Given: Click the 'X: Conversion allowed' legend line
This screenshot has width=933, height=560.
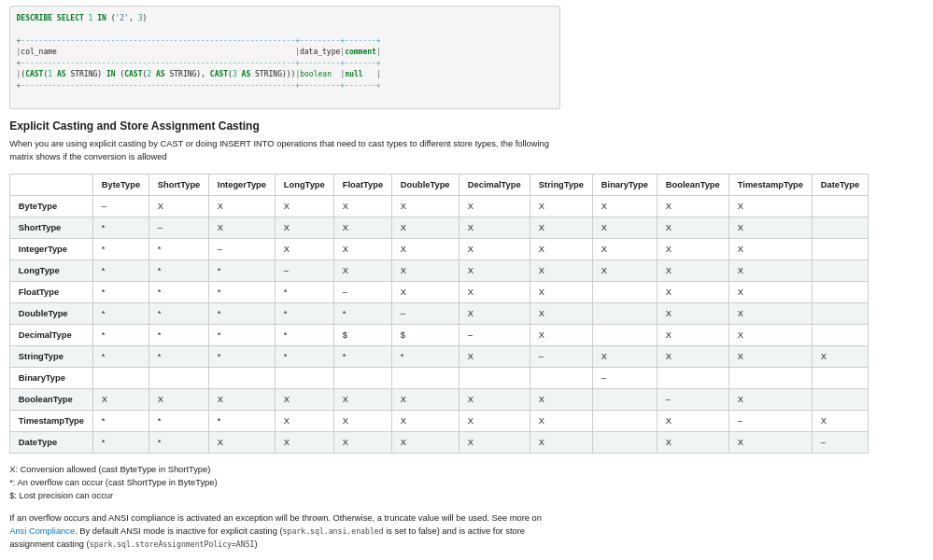Looking at the screenshot, I should pyautogui.click(x=109, y=469).
